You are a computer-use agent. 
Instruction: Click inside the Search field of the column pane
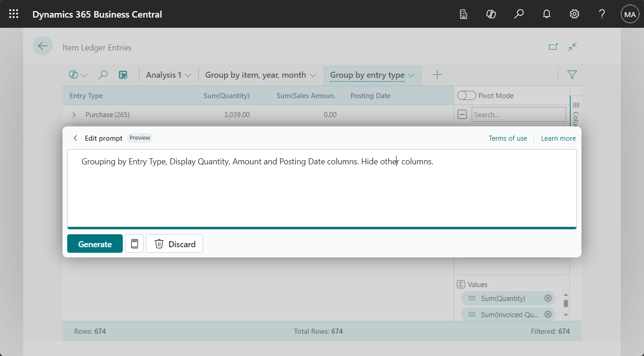pos(519,114)
